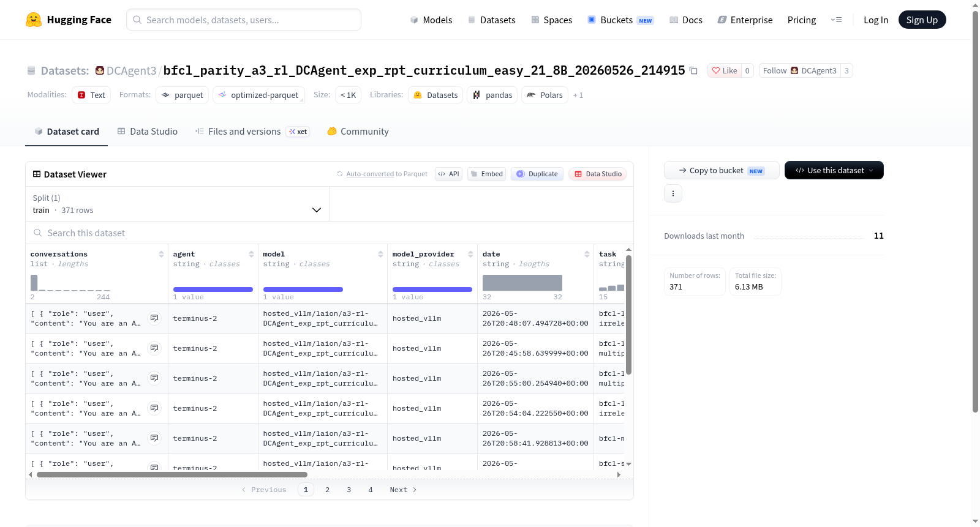Image resolution: width=980 pixels, height=527 pixels.
Task: Click the table vertical scrollbar
Action: pyautogui.click(x=628, y=315)
